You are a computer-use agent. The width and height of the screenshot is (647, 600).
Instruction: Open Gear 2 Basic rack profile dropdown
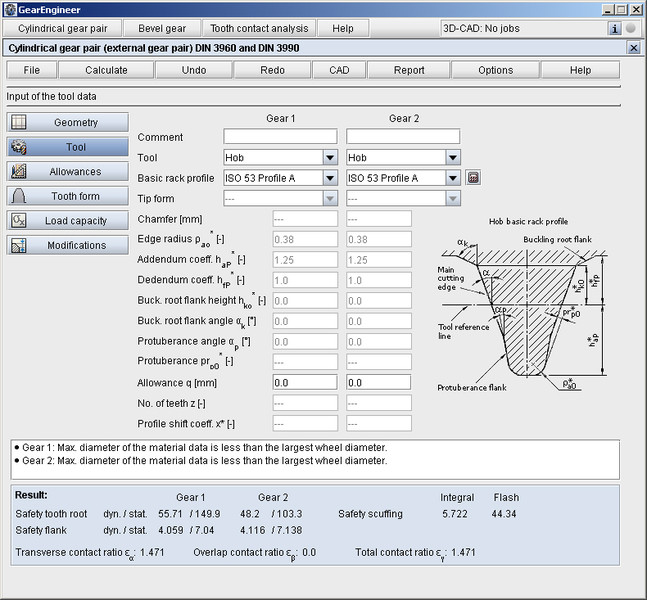(453, 178)
